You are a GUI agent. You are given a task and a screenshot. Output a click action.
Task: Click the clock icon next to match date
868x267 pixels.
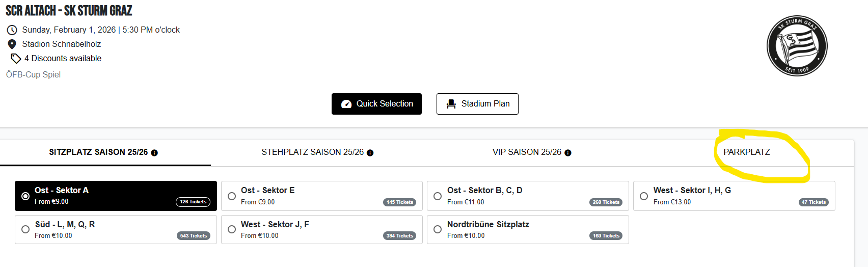(x=12, y=30)
